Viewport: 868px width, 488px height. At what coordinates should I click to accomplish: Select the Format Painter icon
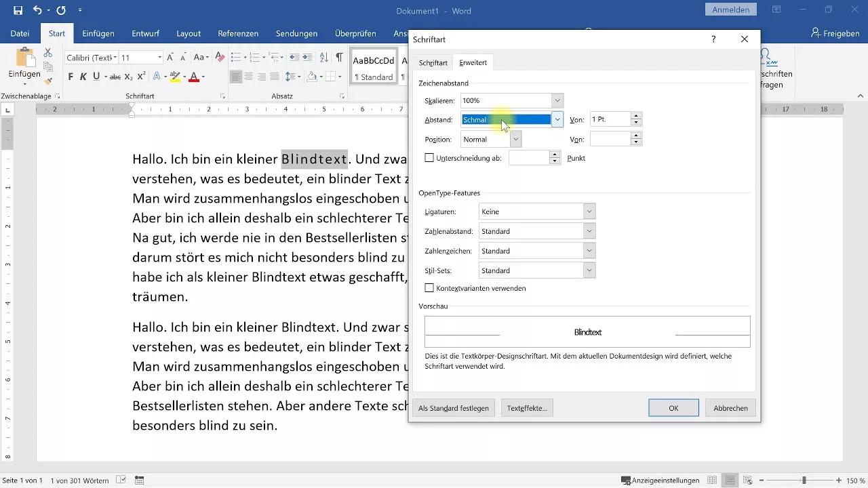[x=47, y=81]
